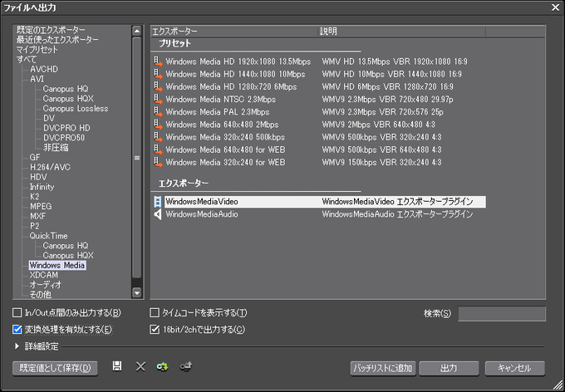Select MPEG in exporter tree
The height and width of the screenshot is (392, 565).
[41, 207]
